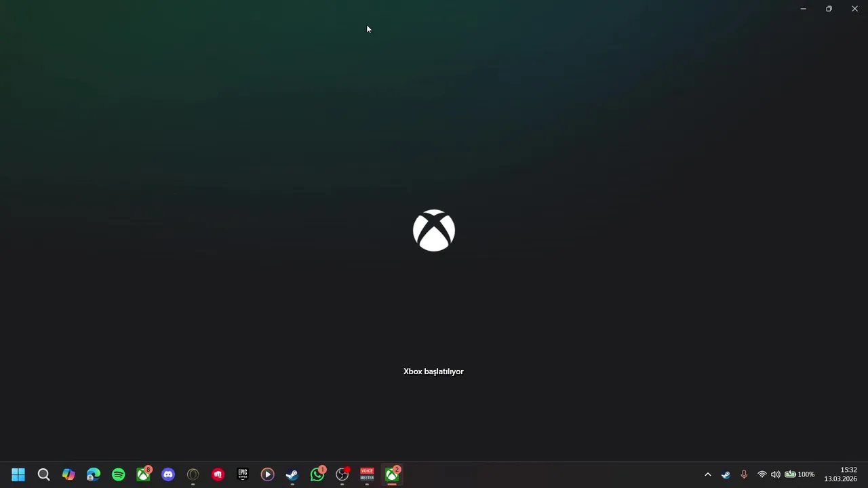Open the gold ring app in taskbar

(x=193, y=474)
